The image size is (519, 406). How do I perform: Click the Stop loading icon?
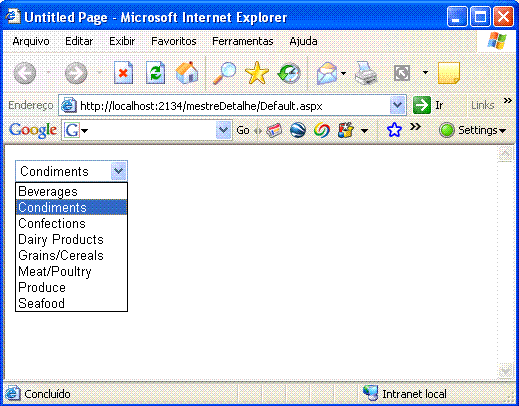[x=123, y=73]
